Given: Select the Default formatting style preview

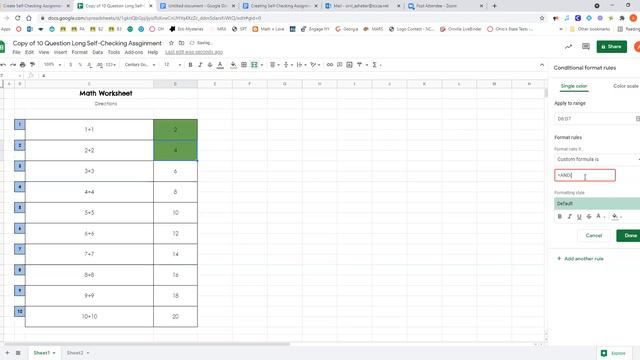Looking at the screenshot, I should [x=597, y=203].
